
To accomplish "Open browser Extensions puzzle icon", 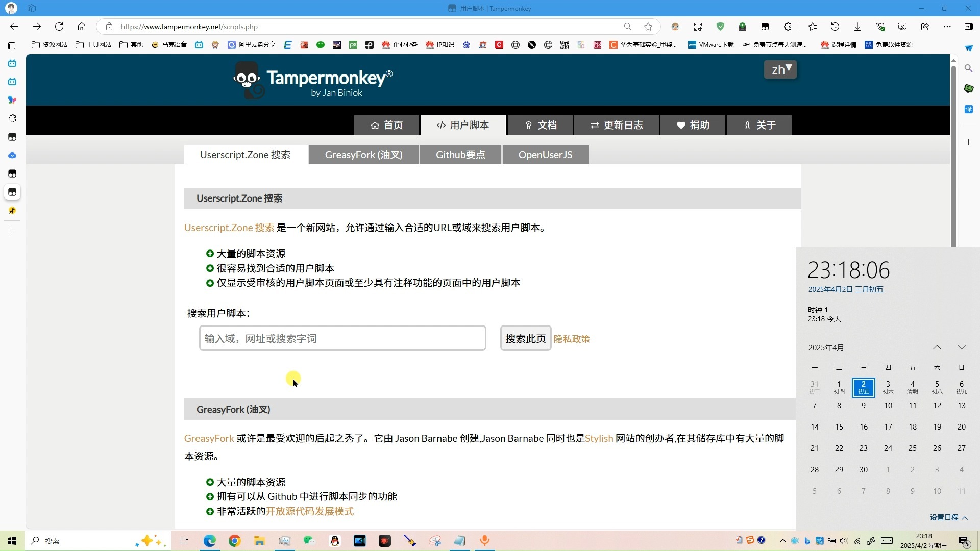I will tap(788, 27).
